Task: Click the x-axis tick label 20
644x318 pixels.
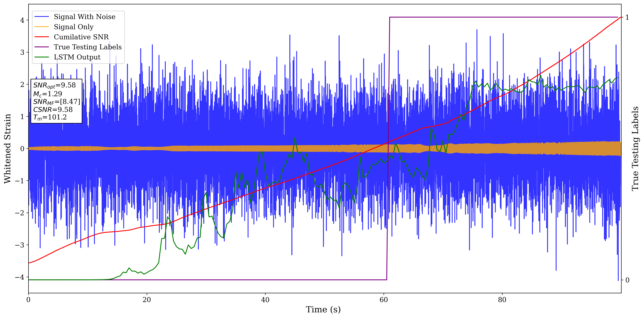Action: tap(147, 299)
